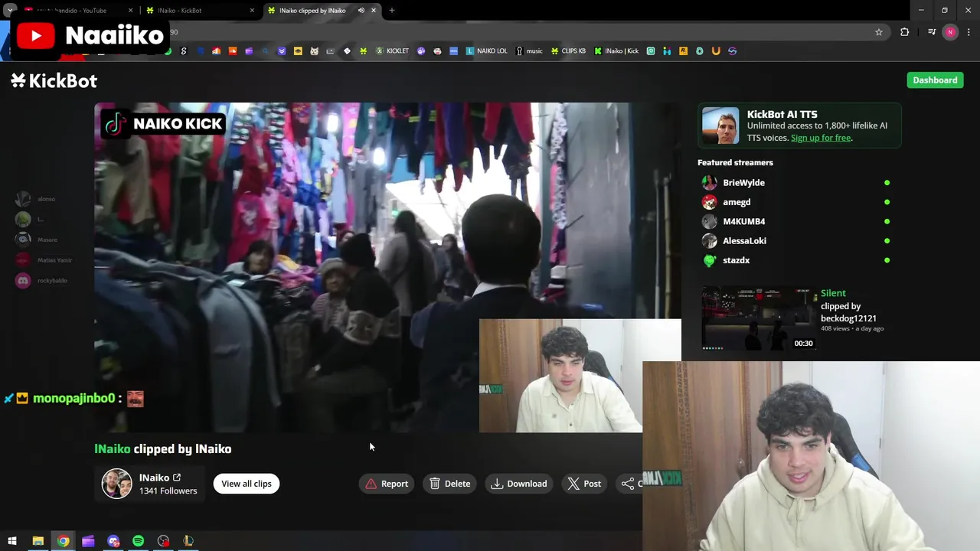Screen dimensions: 980x551
Task: Open the 'Silent' clip title link
Action: [833, 293]
